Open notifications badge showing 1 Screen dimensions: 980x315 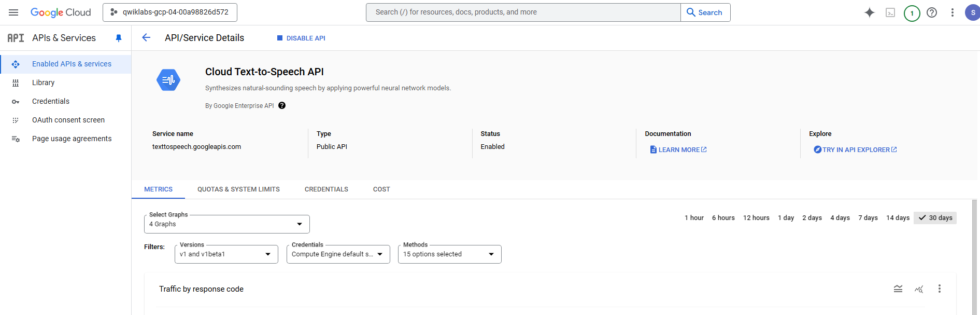point(912,13)
